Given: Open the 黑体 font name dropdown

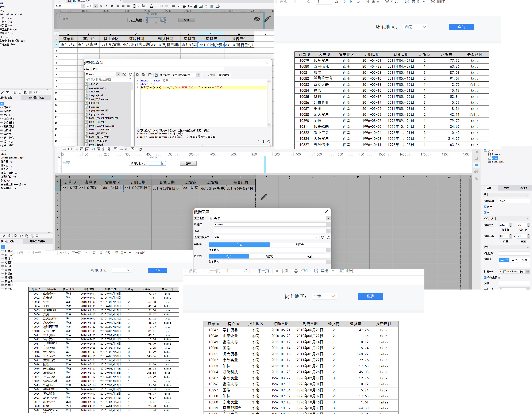Looking at the screenshot, I should click(x=83, y=6).
